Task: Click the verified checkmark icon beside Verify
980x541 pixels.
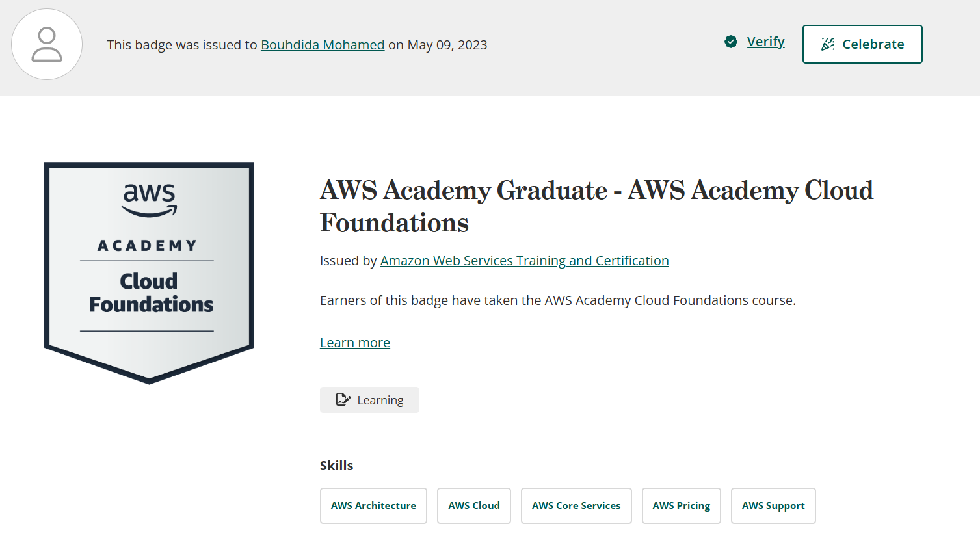Action: pos(731,42)
